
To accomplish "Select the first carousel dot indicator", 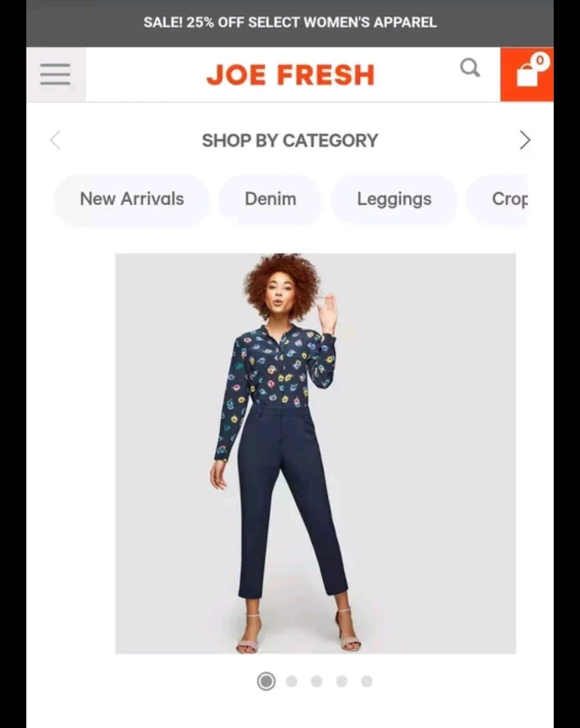I will pos(266,681).
